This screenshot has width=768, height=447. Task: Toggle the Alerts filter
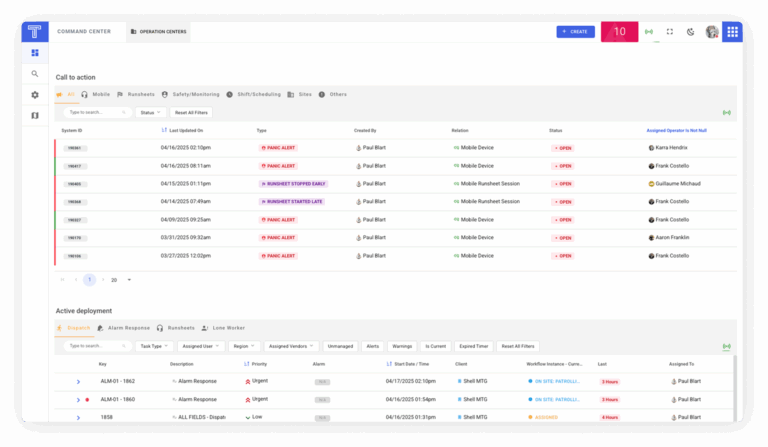pyautogui.click(x=373, y=346)
